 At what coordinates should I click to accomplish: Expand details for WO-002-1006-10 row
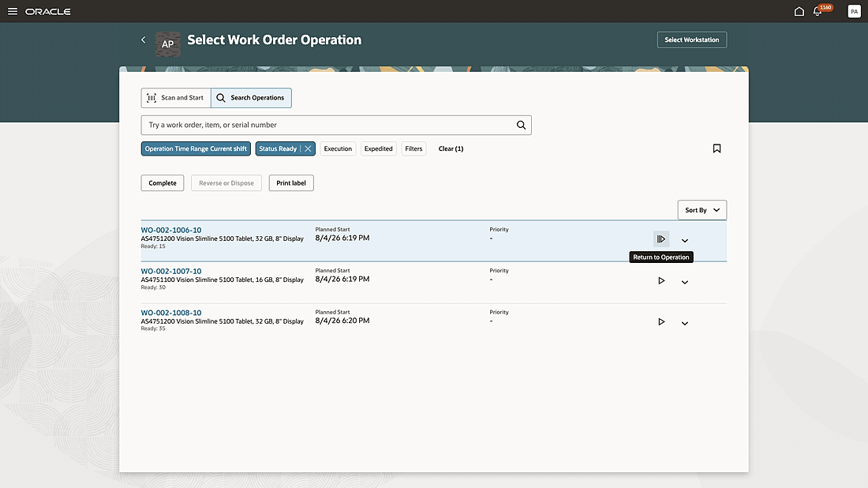tap(685, 240)
